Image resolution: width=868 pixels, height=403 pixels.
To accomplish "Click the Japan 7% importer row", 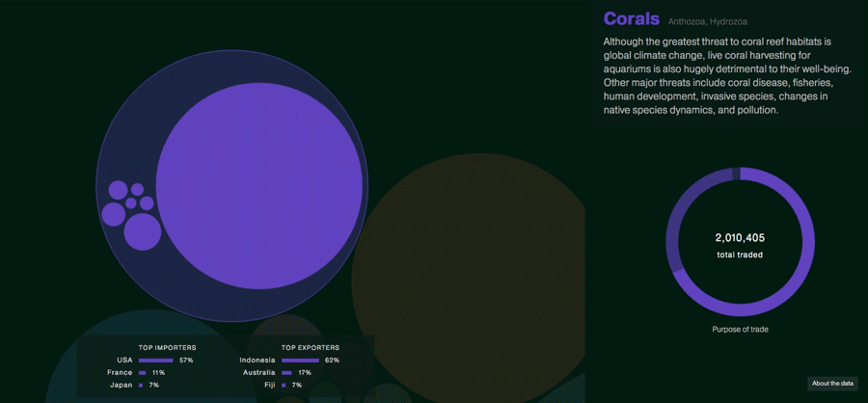I will point(133,385).
